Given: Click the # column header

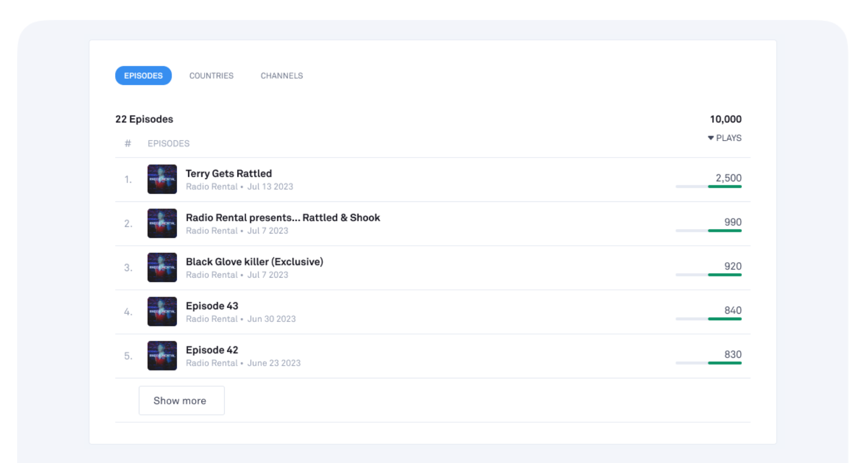Looking at the screenshot, I should pos(128,144).
